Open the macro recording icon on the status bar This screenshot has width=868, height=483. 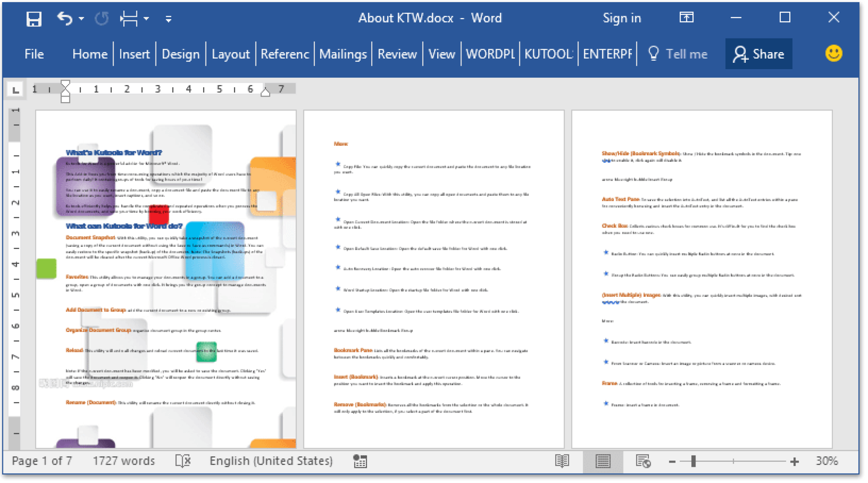coord(360,461)
